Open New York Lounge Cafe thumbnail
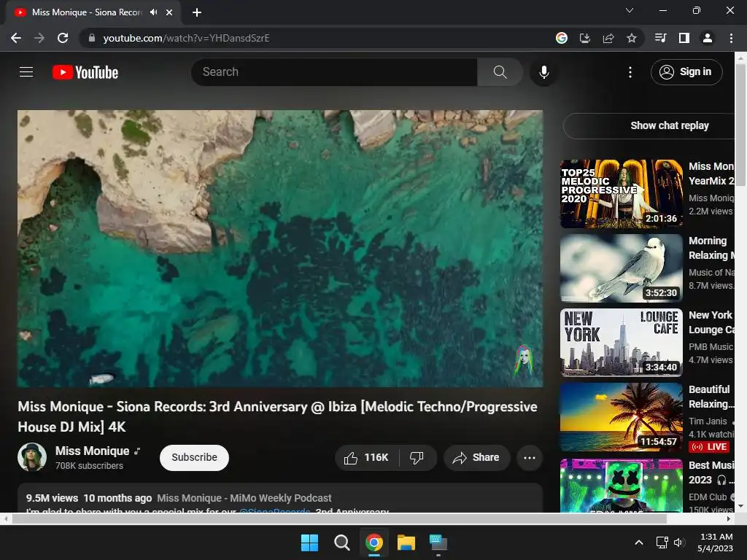The width and height of the screenshot is (747, 560). tap(622, 343)
